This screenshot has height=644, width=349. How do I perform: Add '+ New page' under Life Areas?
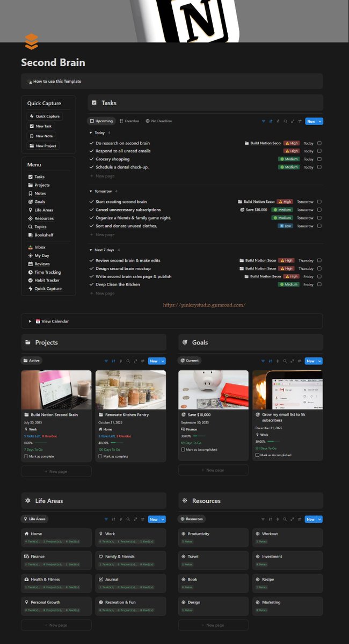coord(56,625)
